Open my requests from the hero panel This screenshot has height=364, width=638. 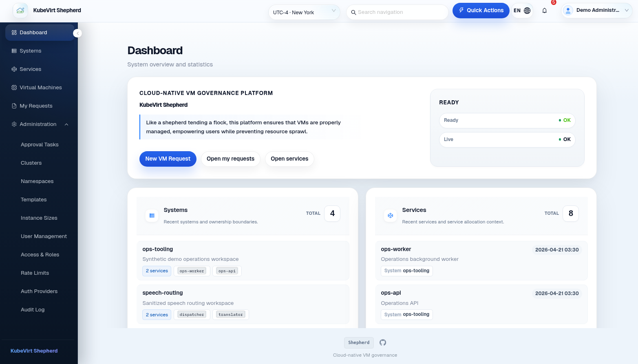pyautogui.click(x=230, y=159)
